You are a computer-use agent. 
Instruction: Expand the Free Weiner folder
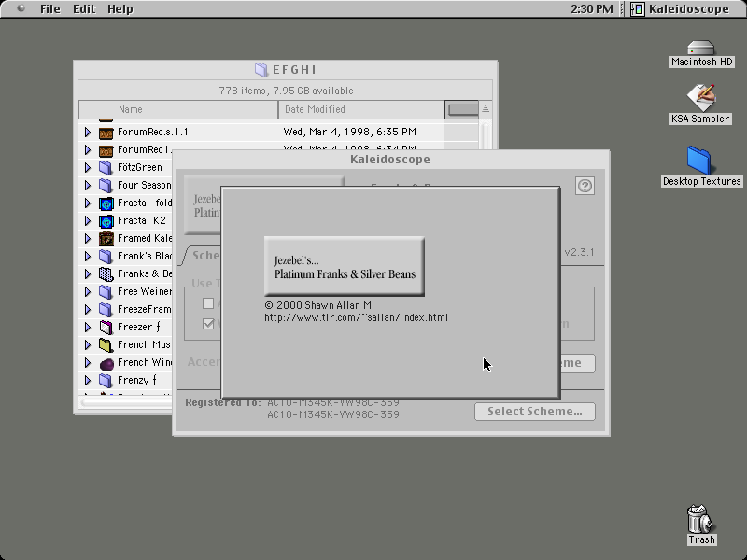point(88,291)
